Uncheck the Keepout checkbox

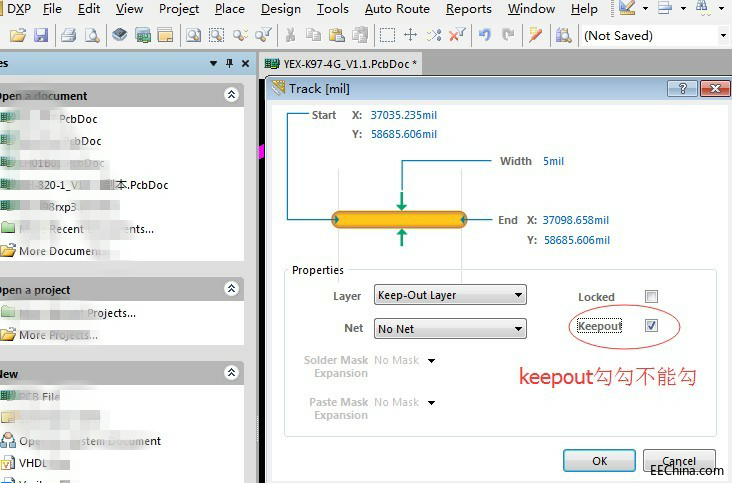[651, 326]
